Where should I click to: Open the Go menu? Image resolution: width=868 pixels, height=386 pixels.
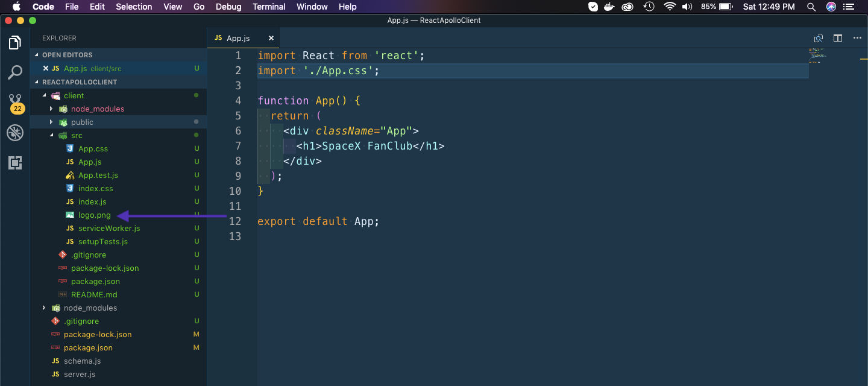point(200,7)
